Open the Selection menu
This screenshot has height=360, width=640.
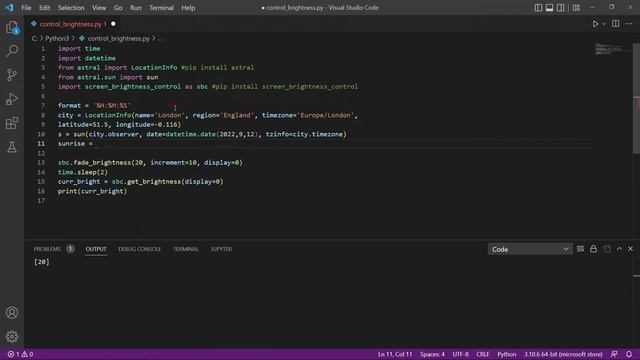tap(71, 8)
